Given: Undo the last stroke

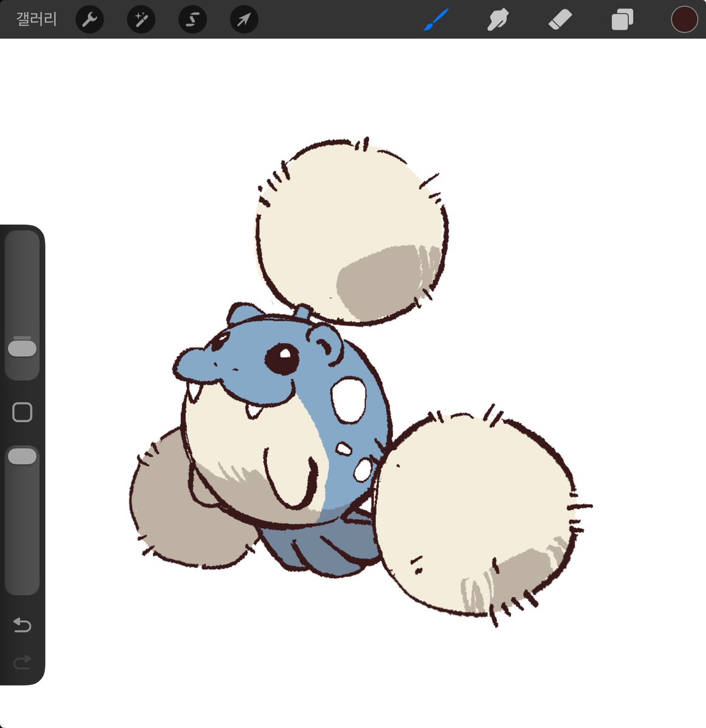Looking at the screenshot, I should click(x=22, y=625).
